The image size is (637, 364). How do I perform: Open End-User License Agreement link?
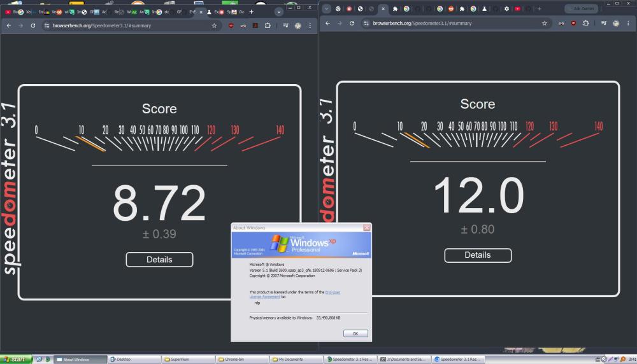pos(295,294)
